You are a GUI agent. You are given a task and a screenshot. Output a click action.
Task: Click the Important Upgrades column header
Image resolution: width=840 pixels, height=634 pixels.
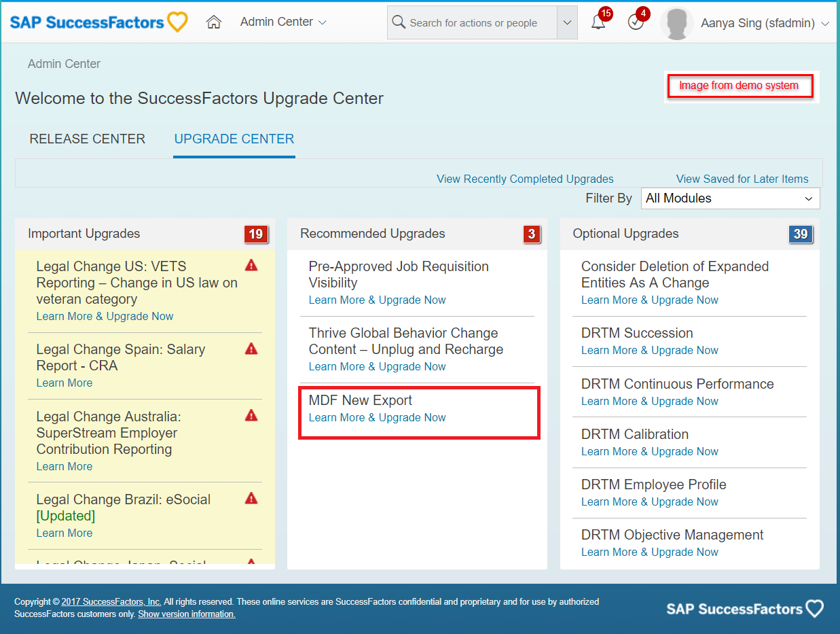pyautogui.click(x=84, y=234)
